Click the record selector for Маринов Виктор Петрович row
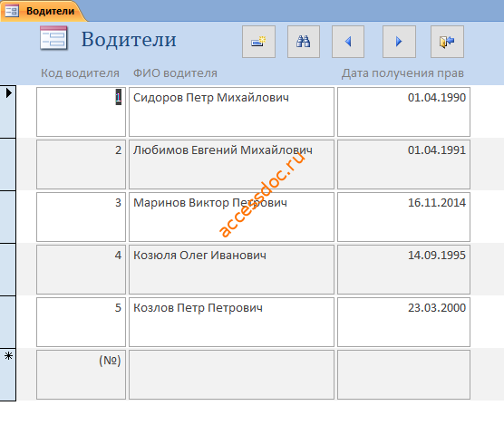Viewport: 504px width, 425px height. click(8, 217)
